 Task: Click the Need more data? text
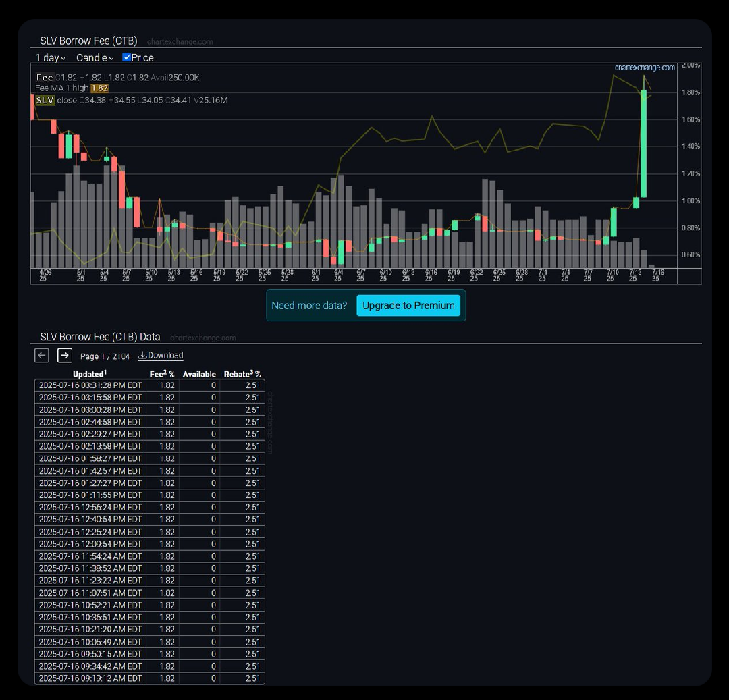click(x=309, y=305)
